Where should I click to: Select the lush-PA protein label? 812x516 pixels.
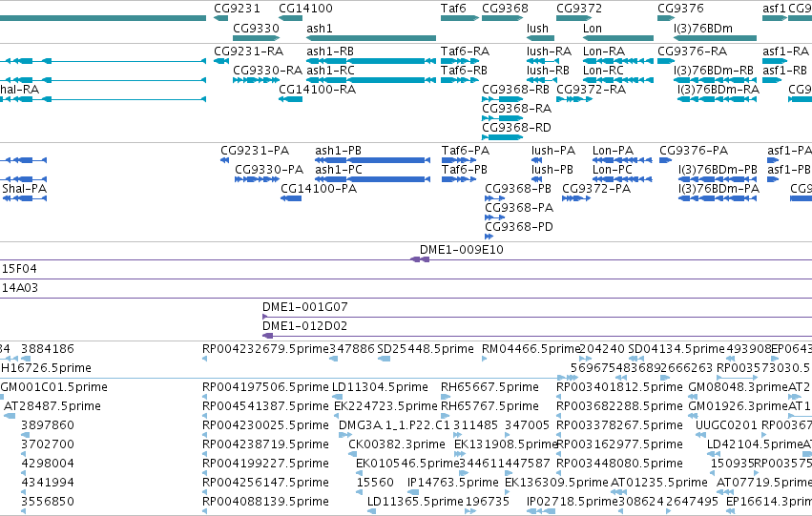tap(553, 151)
